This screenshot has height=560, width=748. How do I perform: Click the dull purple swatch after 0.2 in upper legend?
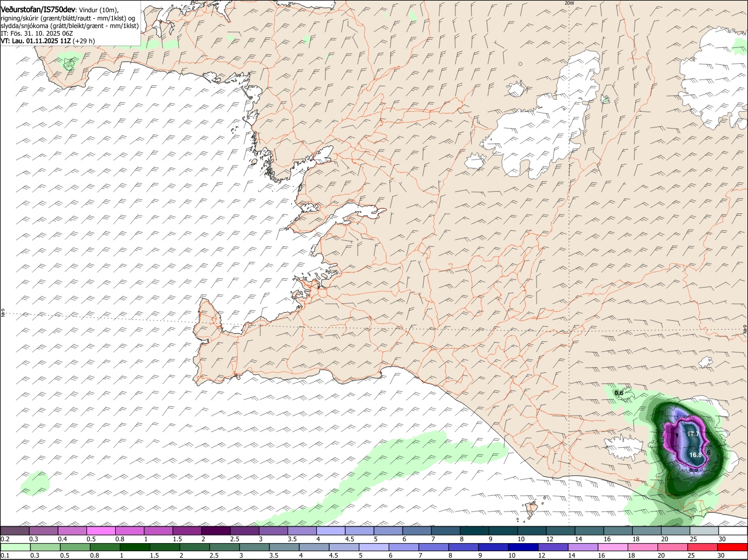15,530
